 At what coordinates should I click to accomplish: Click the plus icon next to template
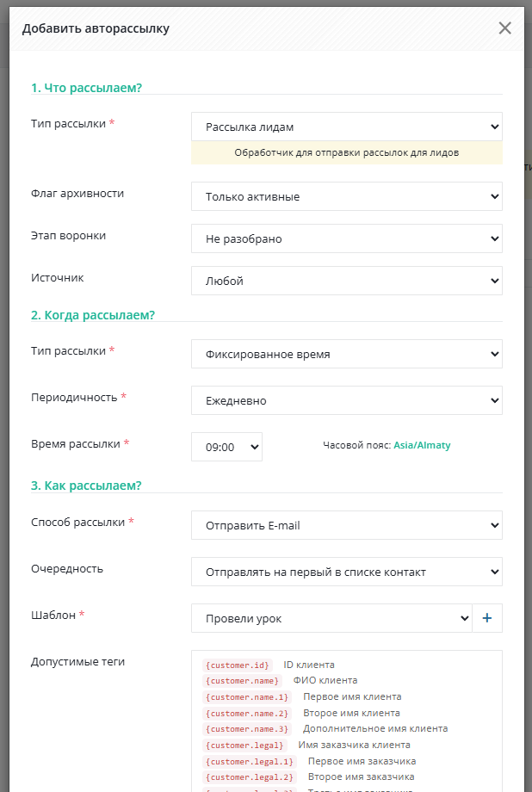487,618
